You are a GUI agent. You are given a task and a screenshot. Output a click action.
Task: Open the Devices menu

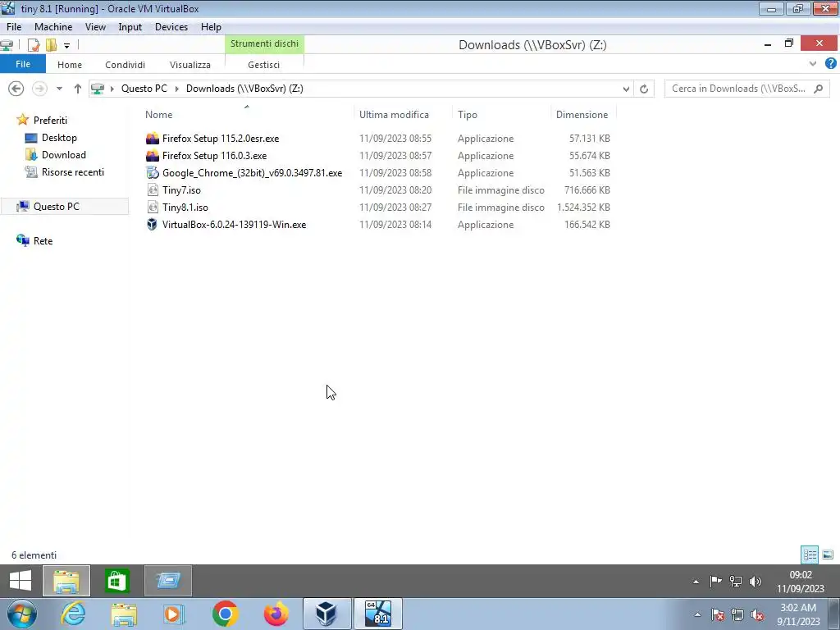(x=171, y=27)
